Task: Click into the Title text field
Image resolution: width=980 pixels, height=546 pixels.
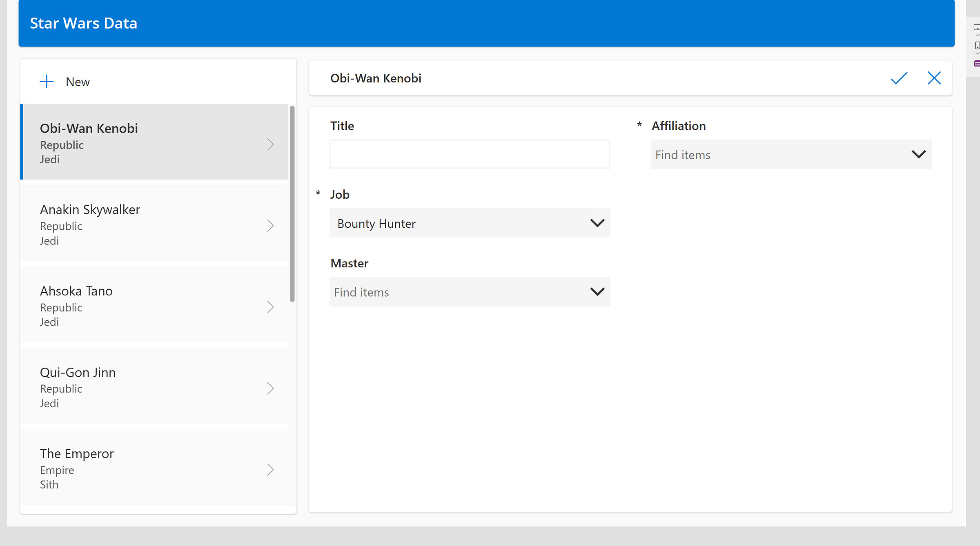Action: [x=470, y=154]
